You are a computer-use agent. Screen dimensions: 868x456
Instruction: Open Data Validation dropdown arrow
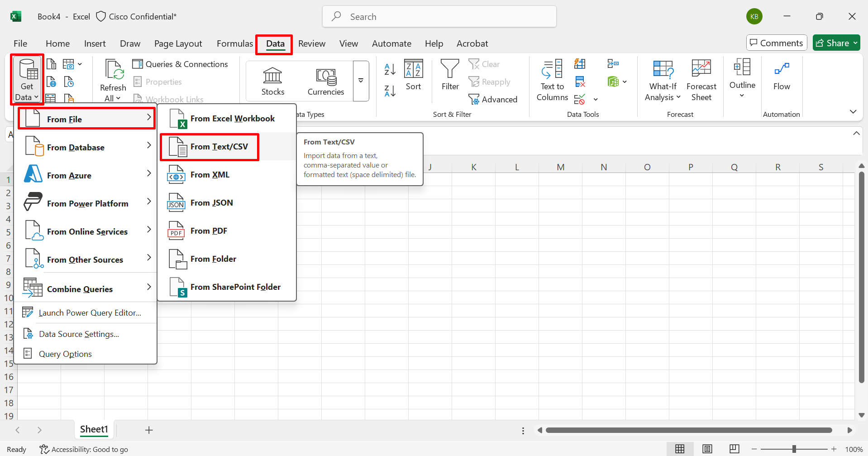coord(596,100)
